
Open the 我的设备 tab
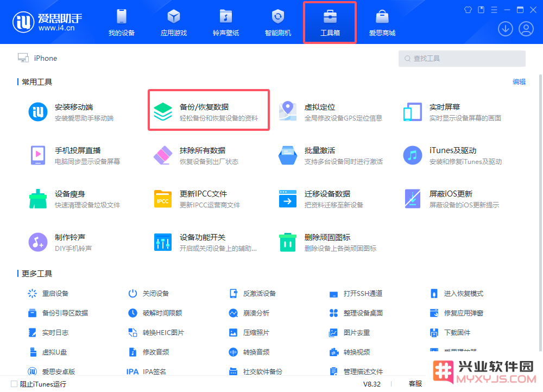(122, 22)
